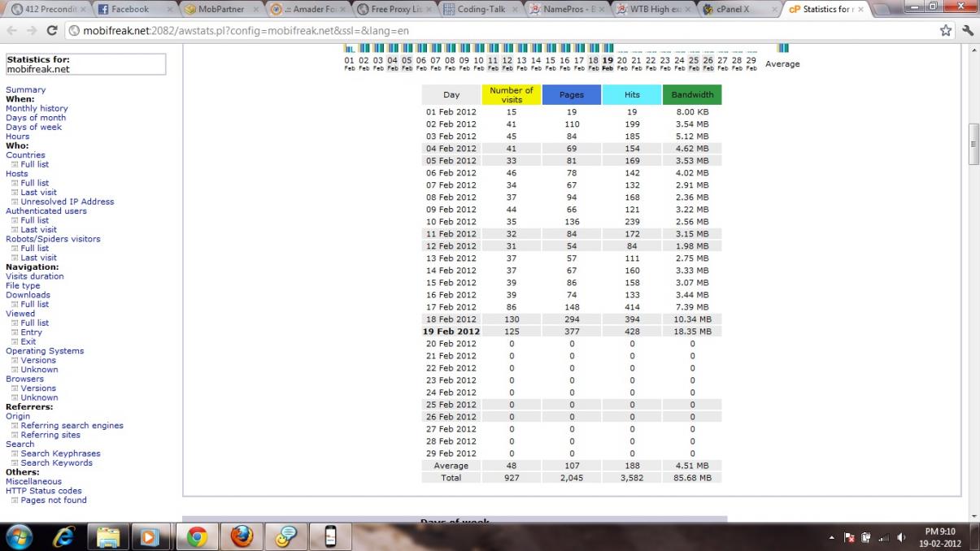This screenshot has width=980, height=551.
Task: Click the 18 Feb 2012 row label
Action: [x=451, y=319]
